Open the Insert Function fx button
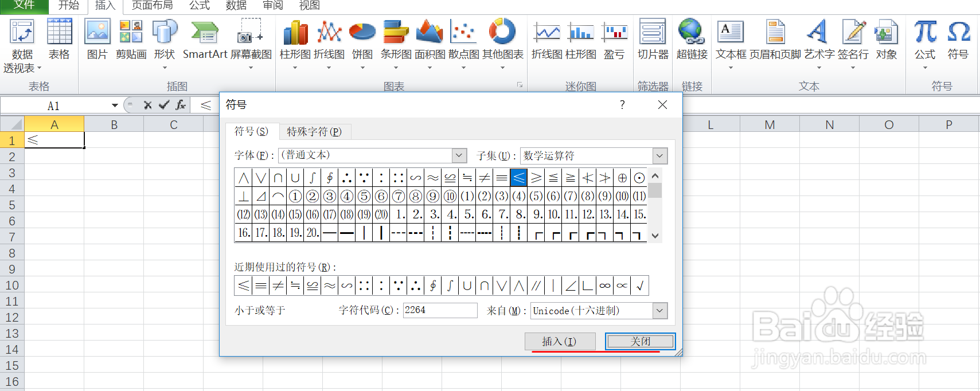Screen dimensions: 980x391 [x=181, y=105]
